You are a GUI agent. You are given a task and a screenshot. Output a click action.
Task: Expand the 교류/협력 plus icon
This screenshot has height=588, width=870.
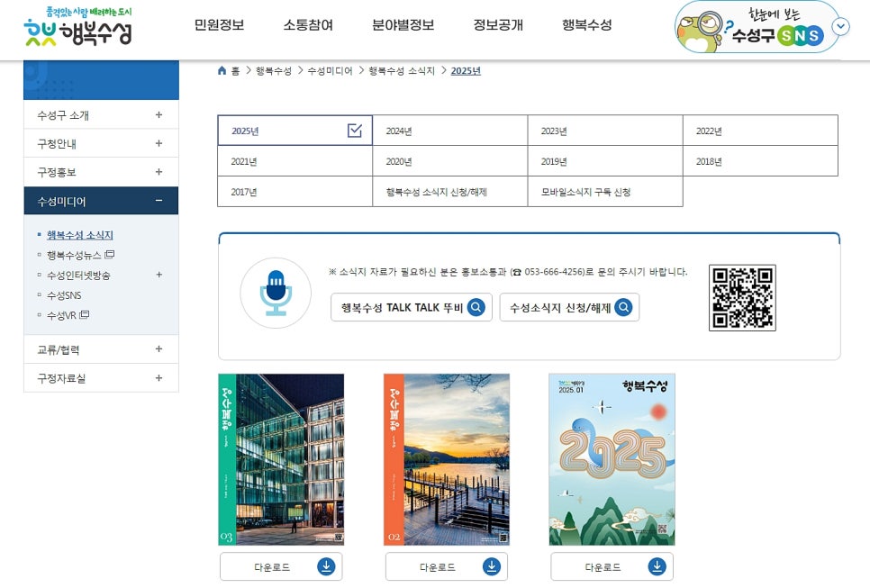coord(159,348)
